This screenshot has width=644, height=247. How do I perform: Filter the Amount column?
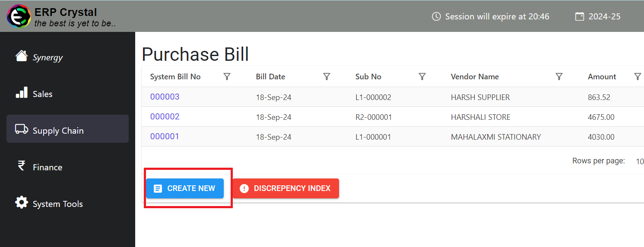(x=638, y=77)
